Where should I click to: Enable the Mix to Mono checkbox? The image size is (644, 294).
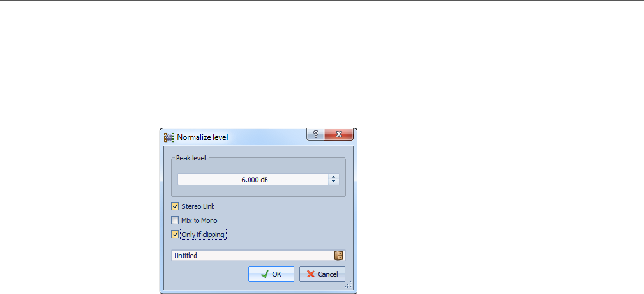pos(175,220)
